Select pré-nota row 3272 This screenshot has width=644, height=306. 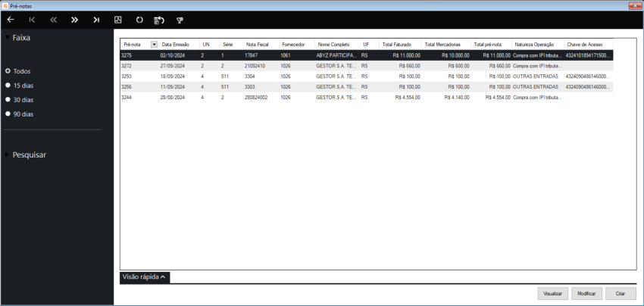(367, 66)
